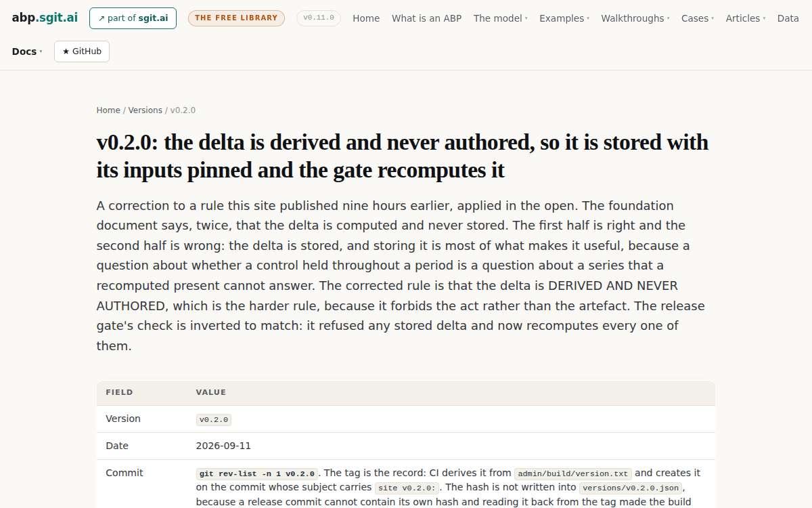Select the 'git rev-list -n 1 v0.2.0' code
Viewport: 812px width, 508px height.
257,473
